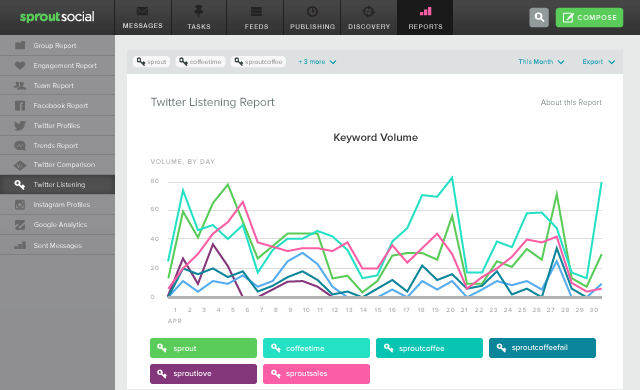Open Twitter Comparison in sidebar
The height and width of the screenshot is (390, 640).
[x=57, y=165]
